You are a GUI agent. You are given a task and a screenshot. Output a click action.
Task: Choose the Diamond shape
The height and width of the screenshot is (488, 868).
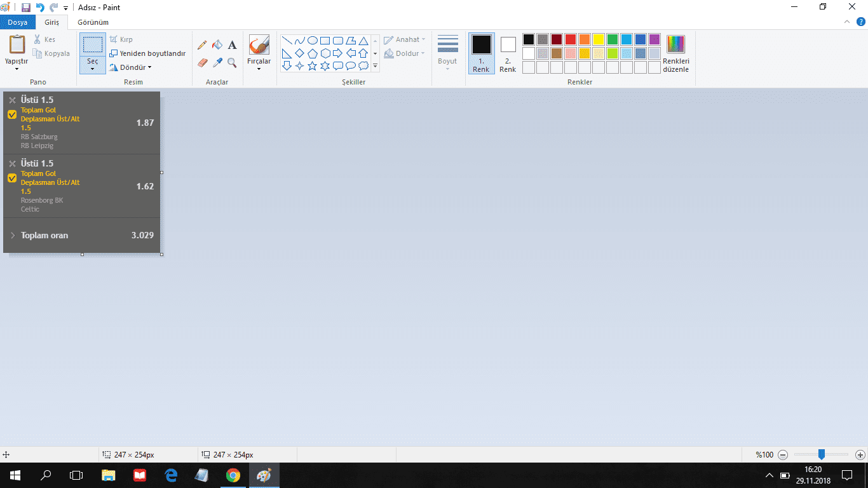click(x=300, y=53)
